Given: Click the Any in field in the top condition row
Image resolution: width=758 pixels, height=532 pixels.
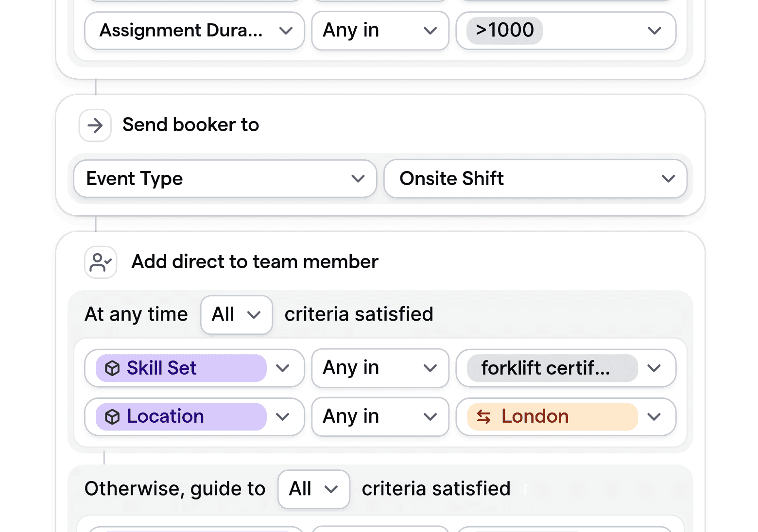Looking at the screenshot, I should point(380,30).
